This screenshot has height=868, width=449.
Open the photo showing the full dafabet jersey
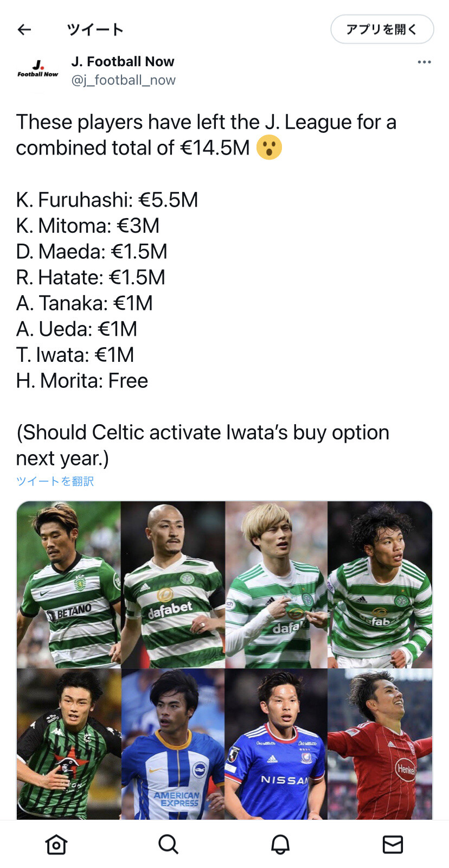172,585
